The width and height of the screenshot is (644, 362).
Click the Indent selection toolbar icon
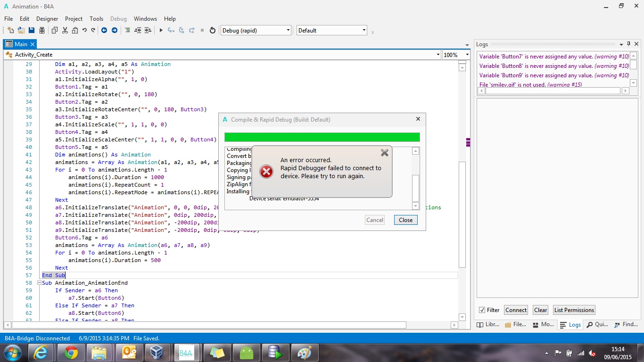[148, 30]
